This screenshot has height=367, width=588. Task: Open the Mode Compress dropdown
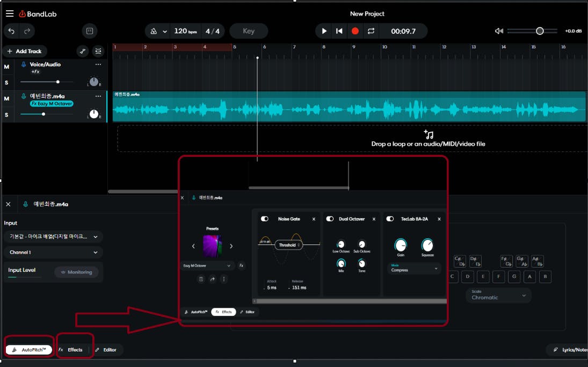click(413, 268)
